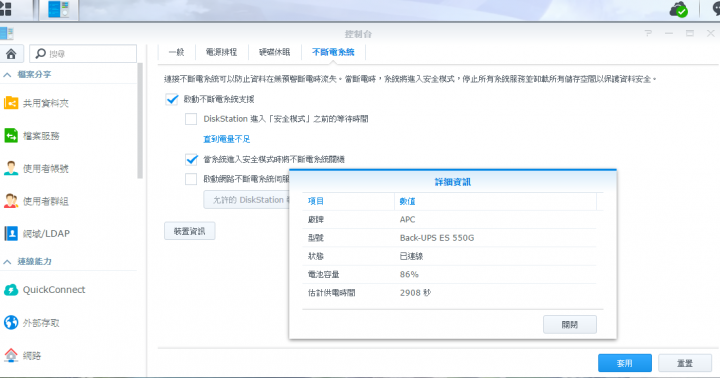Viewport: 720px width, 378px height.
Task: Switch to the 電源排程 tab
Action: 221,52
